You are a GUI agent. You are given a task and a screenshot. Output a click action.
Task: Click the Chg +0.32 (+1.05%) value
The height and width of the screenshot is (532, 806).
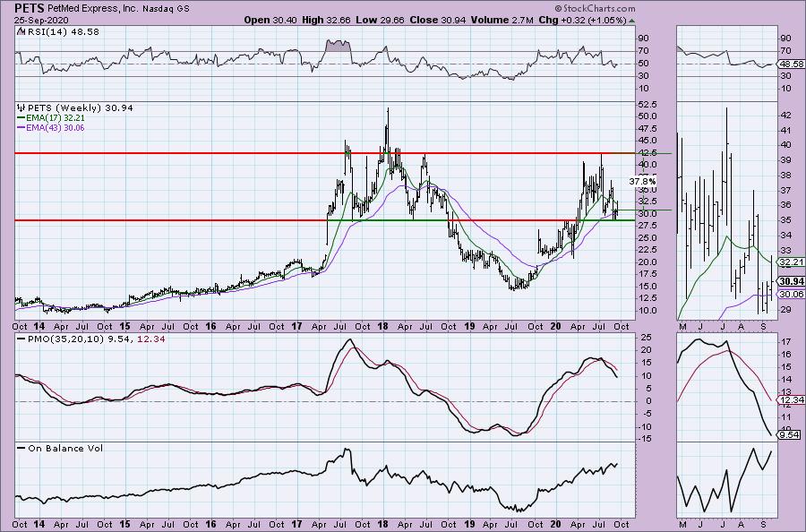pyautogui.click(x=582, y=20)
